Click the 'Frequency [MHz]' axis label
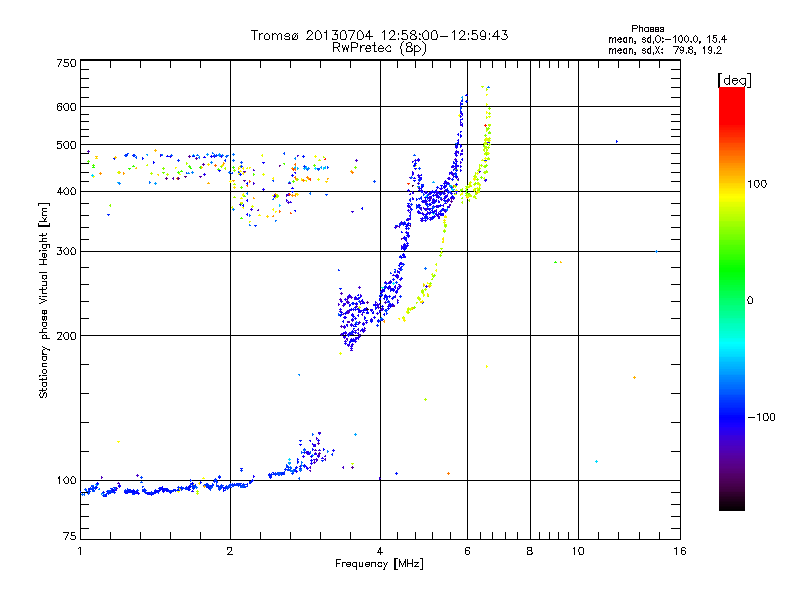 (379, 564)
